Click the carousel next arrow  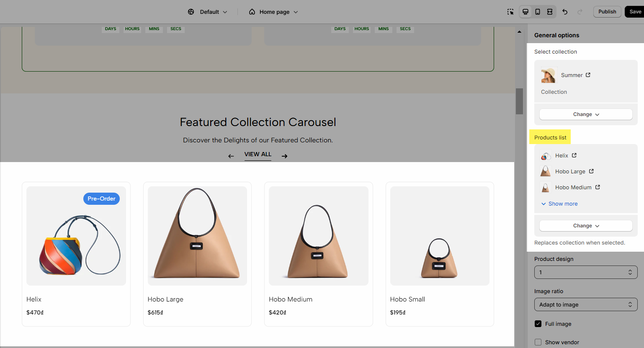tap(285, 156)
